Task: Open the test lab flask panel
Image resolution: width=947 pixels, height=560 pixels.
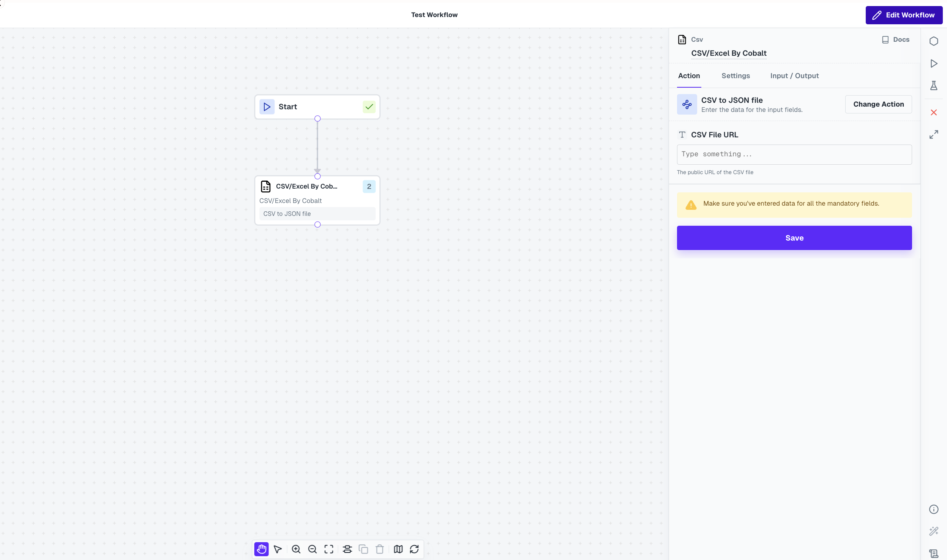Action: [934, 86]
